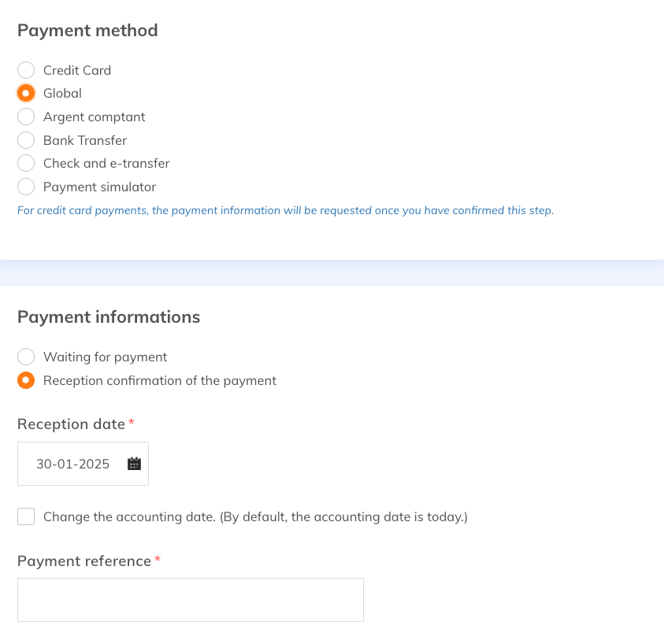Click the Reception date field showing 30-01-2025

tap(73, 464)
